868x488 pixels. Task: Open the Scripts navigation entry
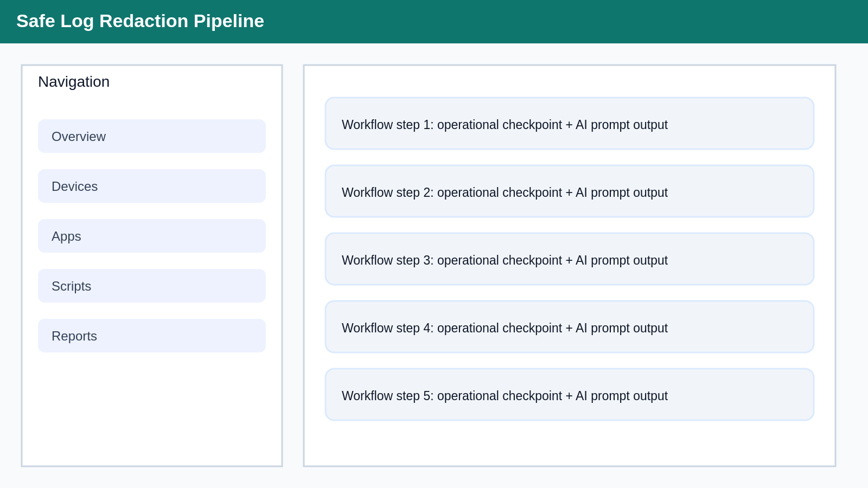click(151, 286)
